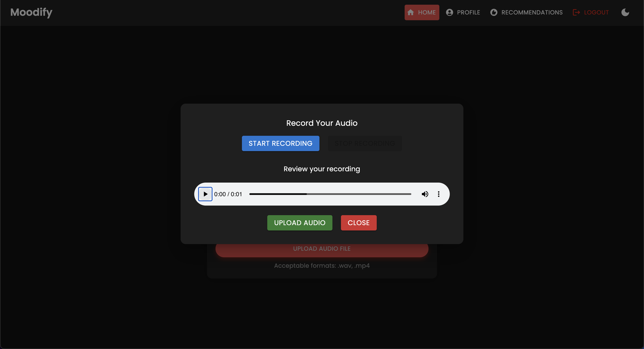Open the Profile menu item

(x=468, y=12)
